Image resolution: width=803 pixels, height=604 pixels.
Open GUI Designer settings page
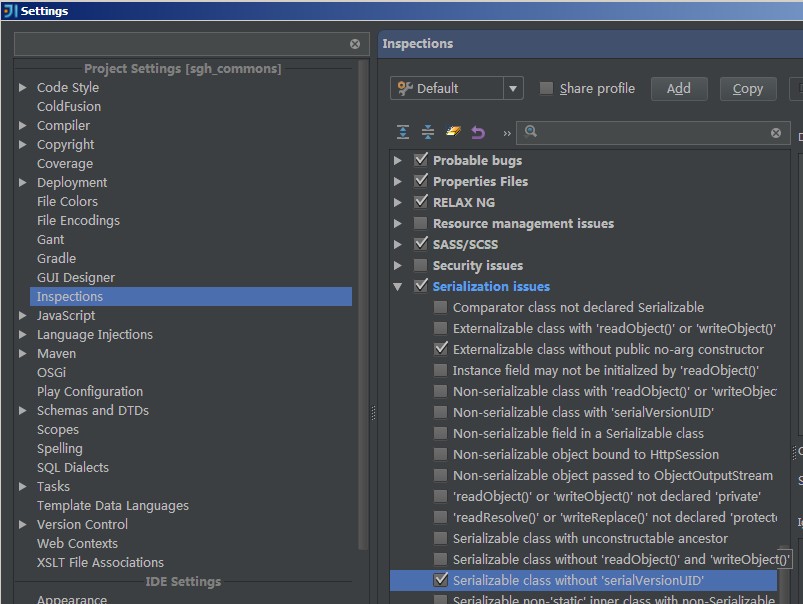(76, 278)
